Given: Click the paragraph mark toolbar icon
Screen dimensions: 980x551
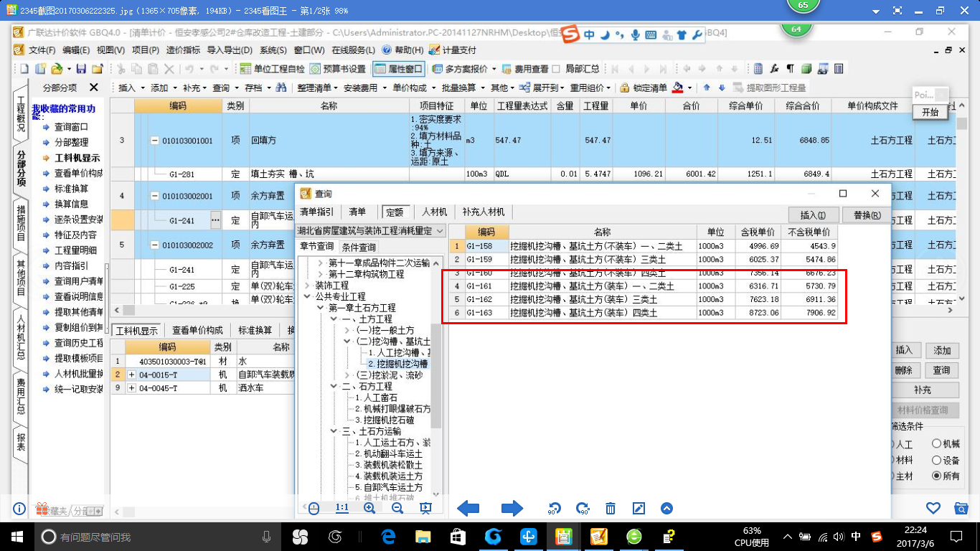Looking at the screenshot, I should pos(790,69).
